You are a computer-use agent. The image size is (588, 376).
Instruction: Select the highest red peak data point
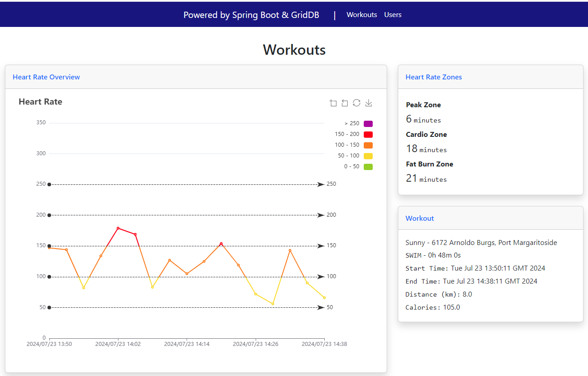(x=118, y=228)
